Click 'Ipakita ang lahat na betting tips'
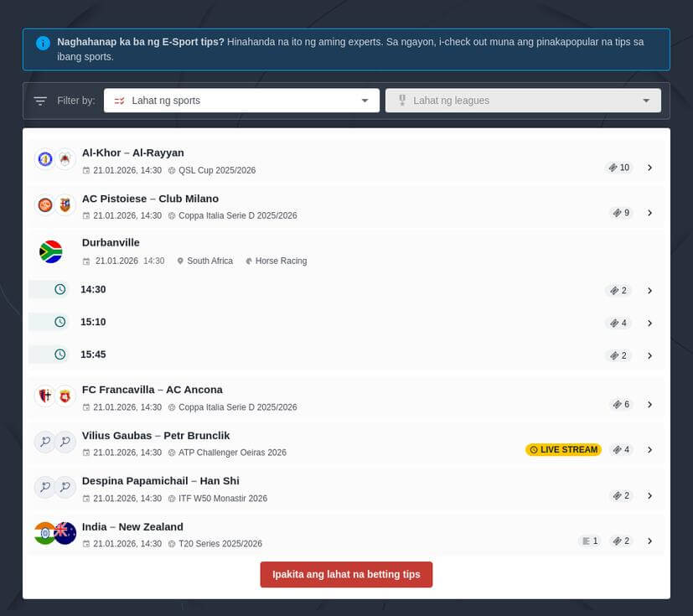Screen dimensions: 693x616 pos(346,574)
